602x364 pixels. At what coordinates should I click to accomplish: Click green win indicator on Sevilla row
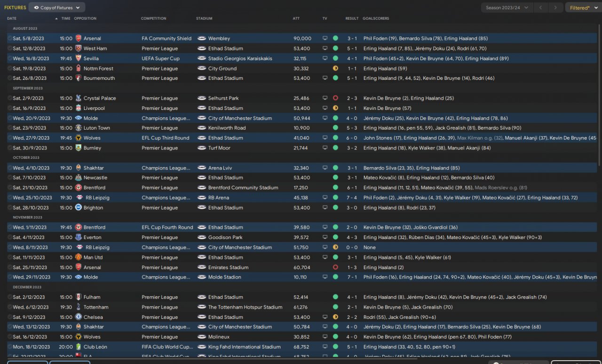point(335,59)
